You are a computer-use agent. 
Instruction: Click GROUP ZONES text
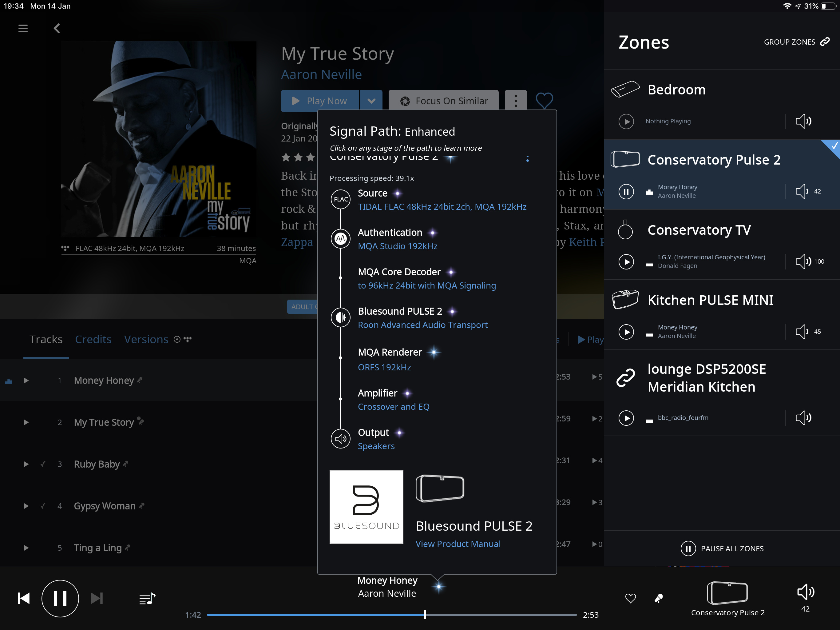[x=790, y=42]
